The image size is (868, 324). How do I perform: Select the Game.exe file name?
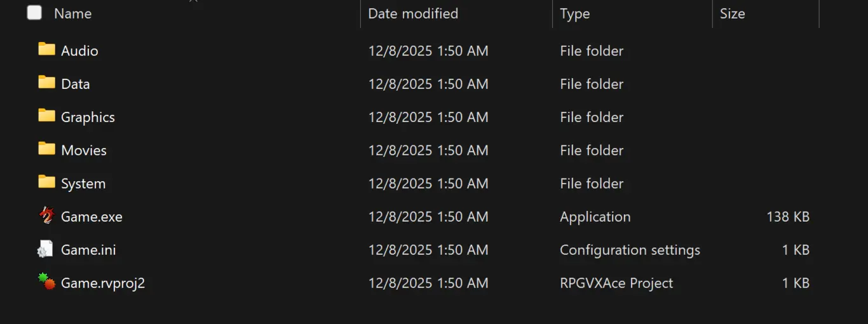tap(92, 217)
